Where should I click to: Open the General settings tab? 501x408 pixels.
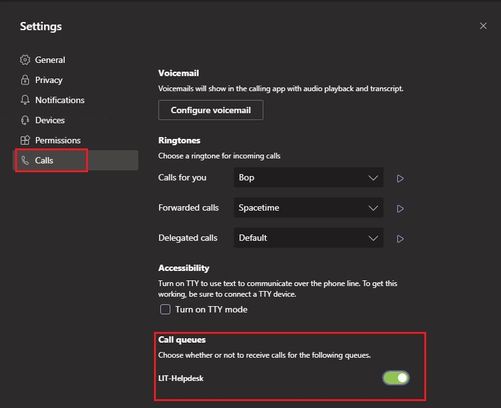(x=77, y=60)
